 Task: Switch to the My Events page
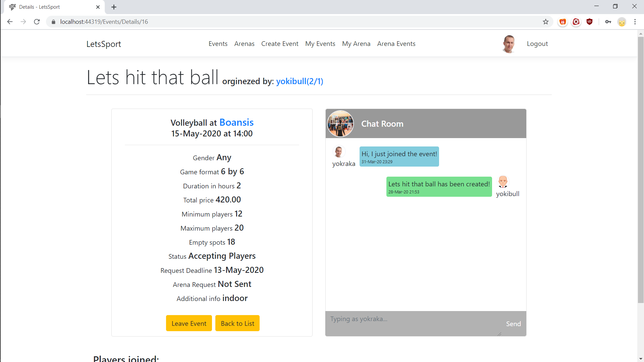point(320,44)
